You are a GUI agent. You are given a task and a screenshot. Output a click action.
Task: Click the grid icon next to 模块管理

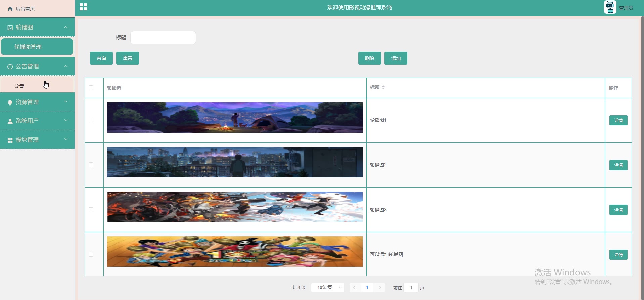tap(10, 140)
